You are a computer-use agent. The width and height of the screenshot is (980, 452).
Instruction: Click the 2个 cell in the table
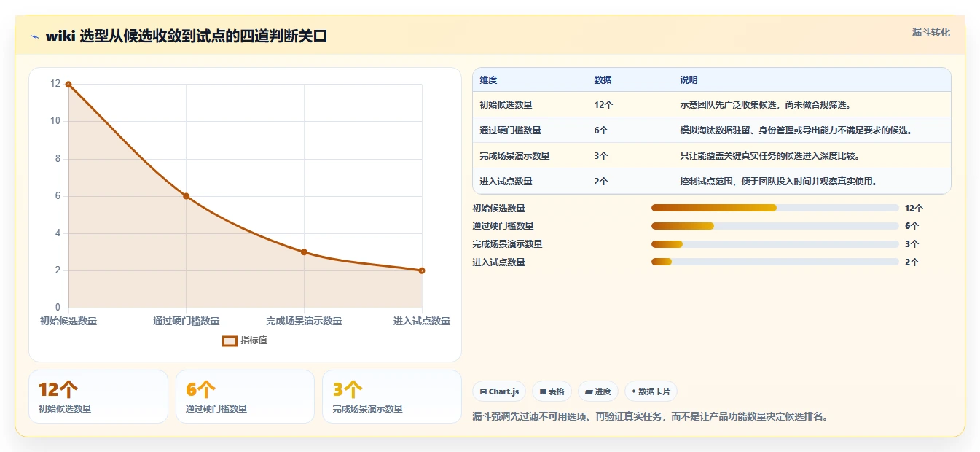[x=601, y=182]
